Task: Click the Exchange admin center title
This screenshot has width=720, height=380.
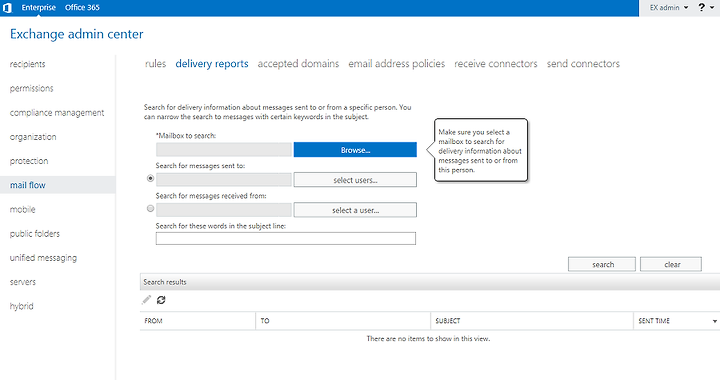Action: (77, 34)
